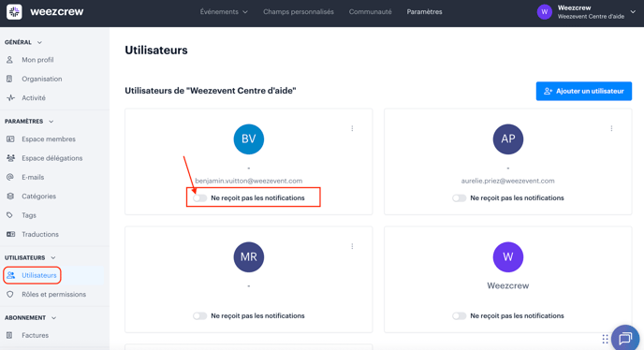The height and width of the screenshot is (350, 644).
Task: Open Espace délégations settings
Action: 52,158
